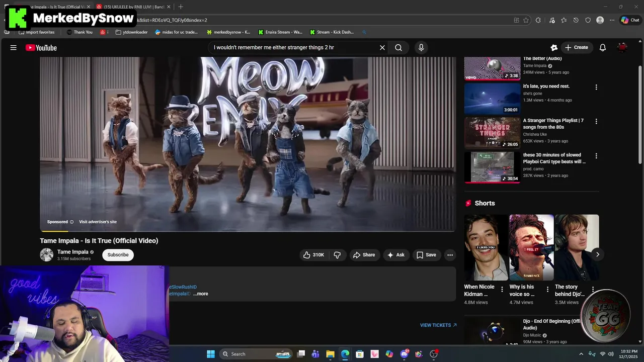Viewport: 644px width, 362px height.
Task: Open Import favorites bookmark
Action: [37, 32]
